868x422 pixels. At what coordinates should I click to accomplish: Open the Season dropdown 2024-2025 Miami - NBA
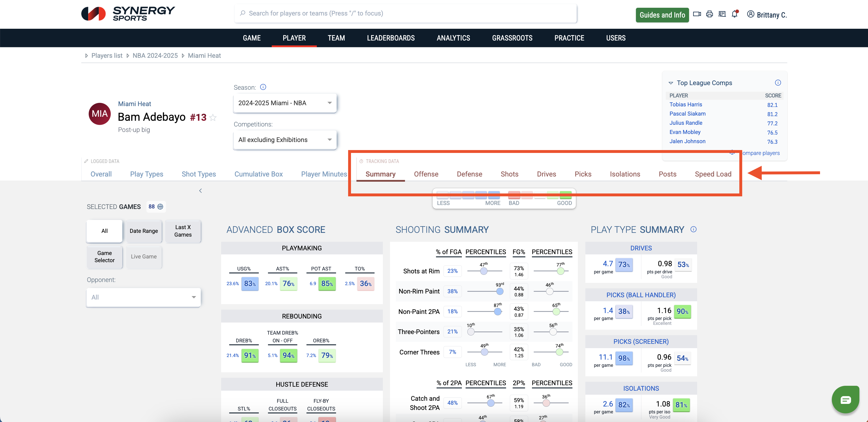pyautogui.click(x=285, y=103)
